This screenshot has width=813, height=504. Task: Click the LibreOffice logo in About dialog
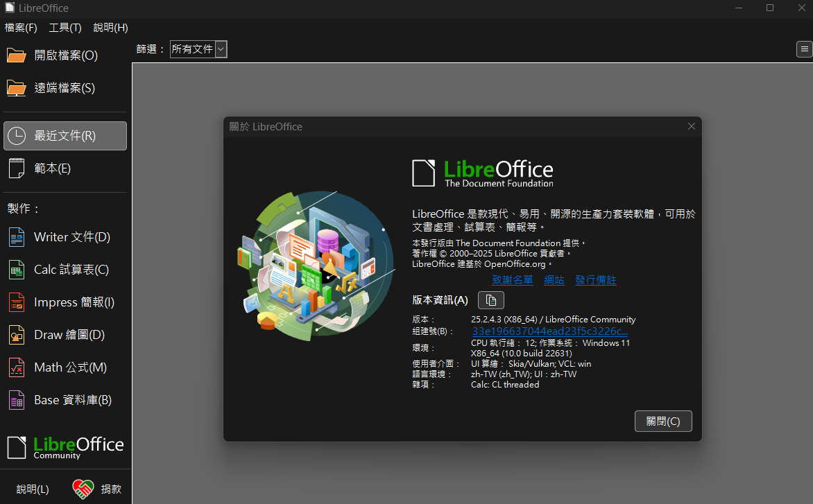(483, 173)
